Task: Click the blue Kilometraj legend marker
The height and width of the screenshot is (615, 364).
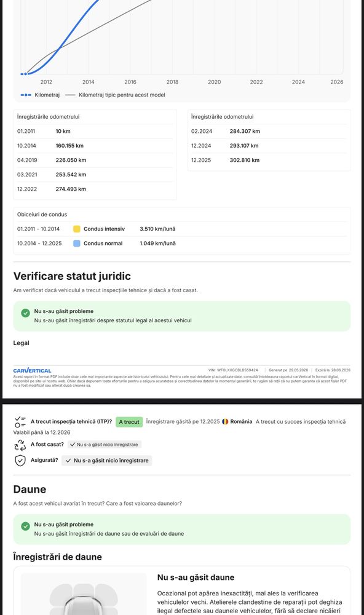Action: pyautogui.click(x=25, y=95)
